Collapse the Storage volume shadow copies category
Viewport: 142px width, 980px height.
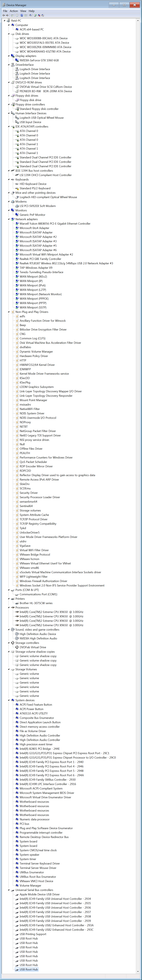coord(9,652)
